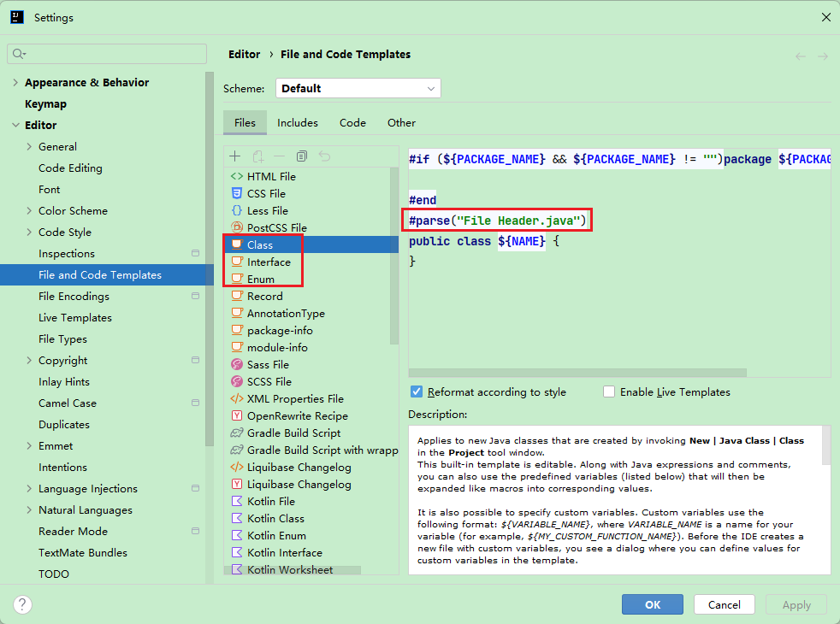Click the plus icon to create template
The width and height of the screenshot is (840, 624).
pos(235,156)
